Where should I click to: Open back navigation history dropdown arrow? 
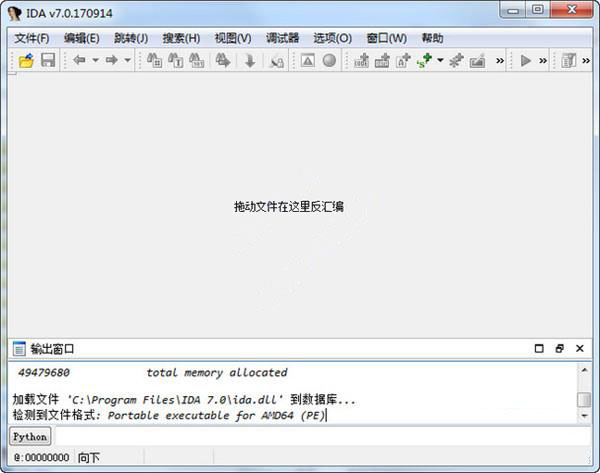[x=96, y=60]
